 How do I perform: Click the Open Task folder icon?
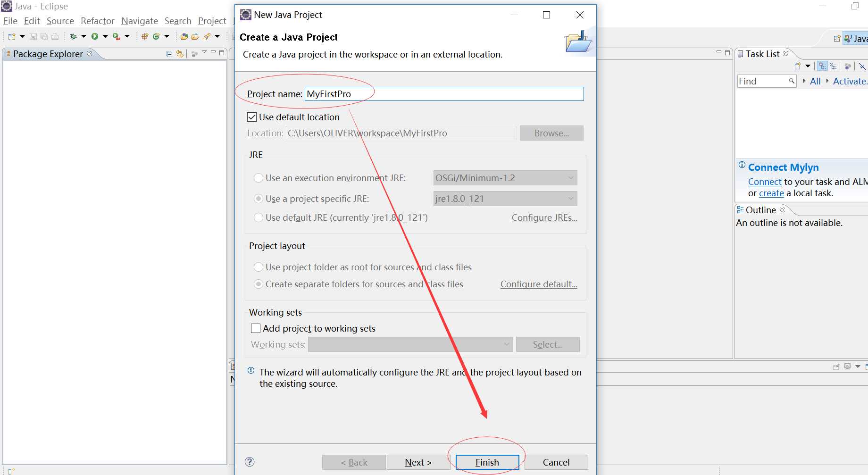tap(195, 36)
